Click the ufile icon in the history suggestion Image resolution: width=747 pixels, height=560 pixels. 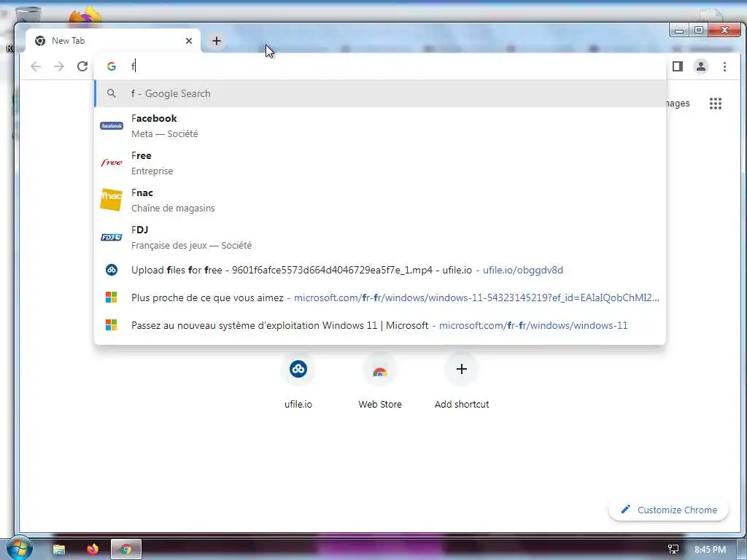pyautogui.click(x=112, y=270)
